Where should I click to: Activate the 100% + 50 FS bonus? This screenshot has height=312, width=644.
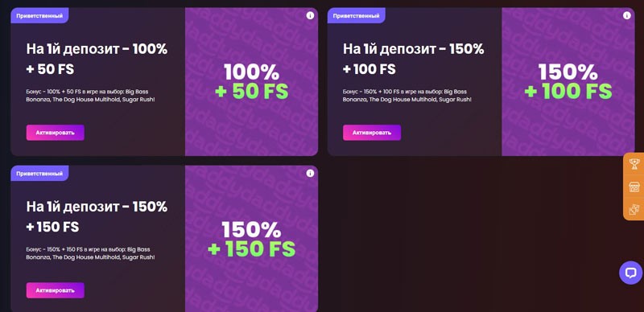click(56, 133)
